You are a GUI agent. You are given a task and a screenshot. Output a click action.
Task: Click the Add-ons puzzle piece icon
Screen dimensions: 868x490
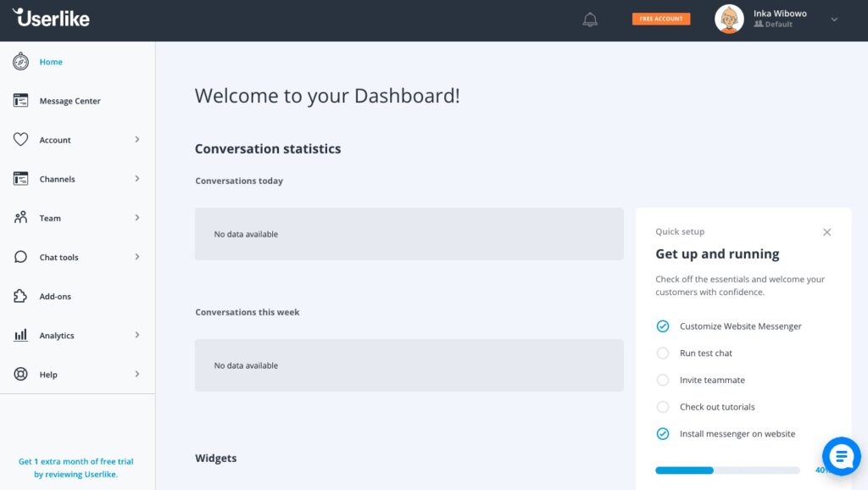coord(21,297)
